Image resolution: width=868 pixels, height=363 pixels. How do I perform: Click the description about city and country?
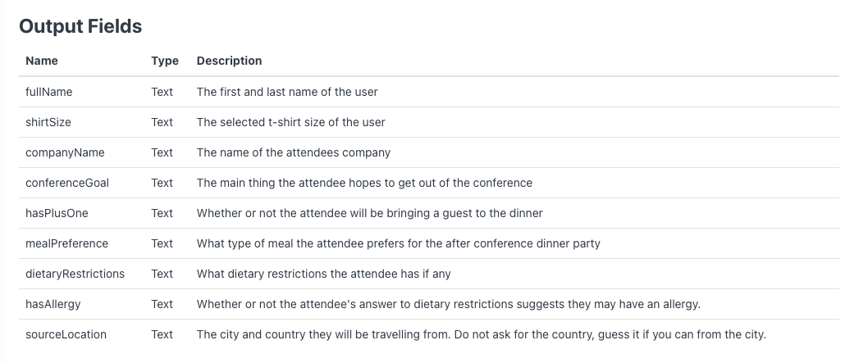pos(481,335)
